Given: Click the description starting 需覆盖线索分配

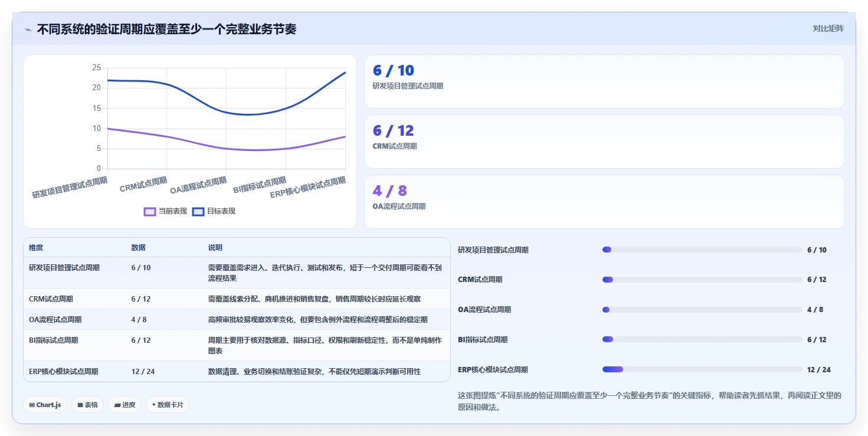Looking at the screenshot, I should tap(315, 299).
